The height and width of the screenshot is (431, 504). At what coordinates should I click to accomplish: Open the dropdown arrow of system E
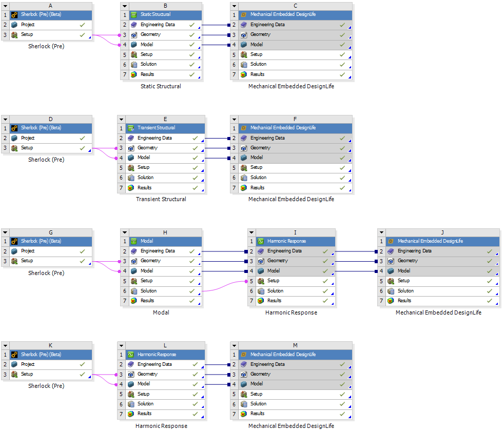coord(121,119)
